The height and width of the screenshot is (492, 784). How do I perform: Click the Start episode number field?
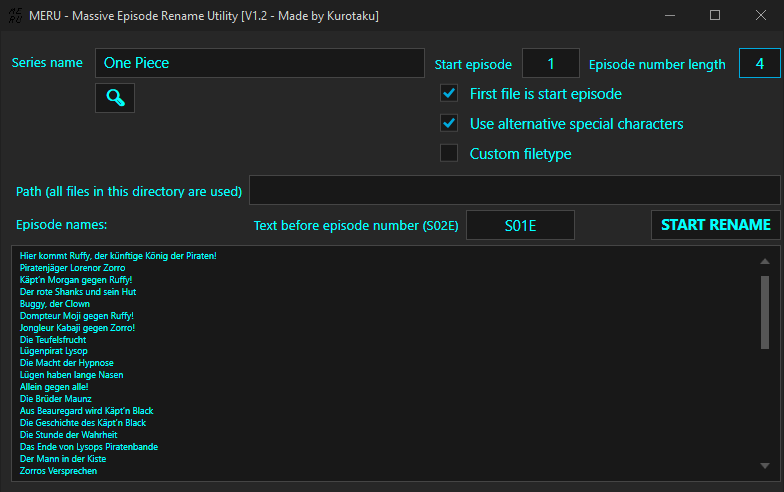coord(551,63)
